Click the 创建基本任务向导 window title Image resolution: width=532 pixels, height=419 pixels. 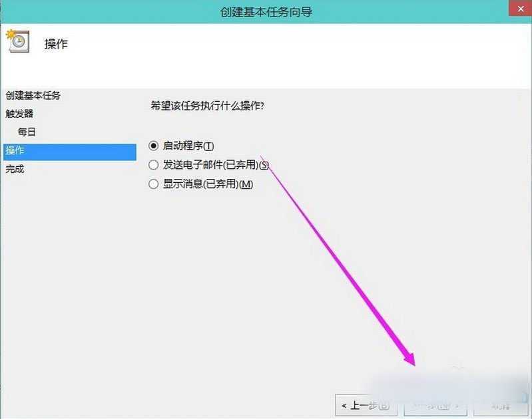266,12
